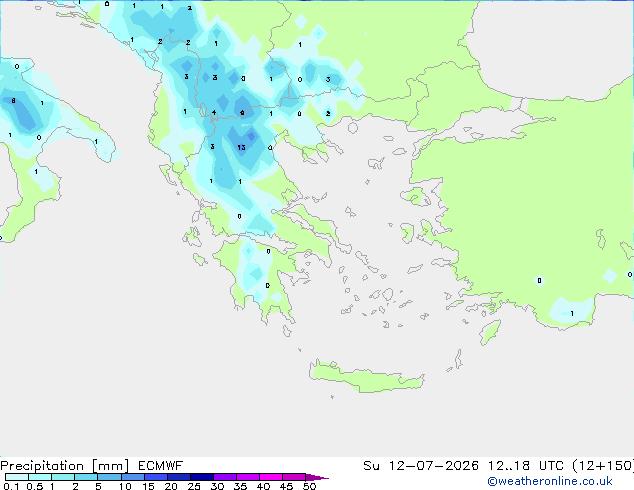The image size is (634, 490).
Task: Click the '(12+150)' forecast offset text
Action: [x=602, y=466]
